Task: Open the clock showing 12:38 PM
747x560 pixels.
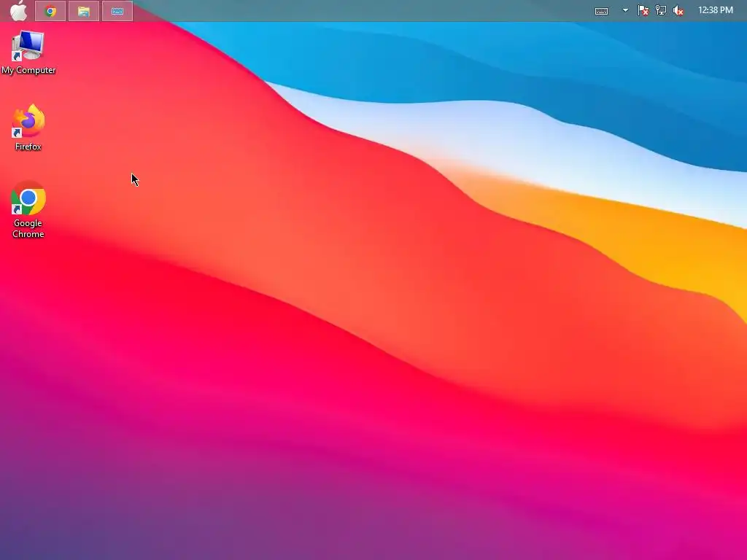Action: [x=716, y=10]
